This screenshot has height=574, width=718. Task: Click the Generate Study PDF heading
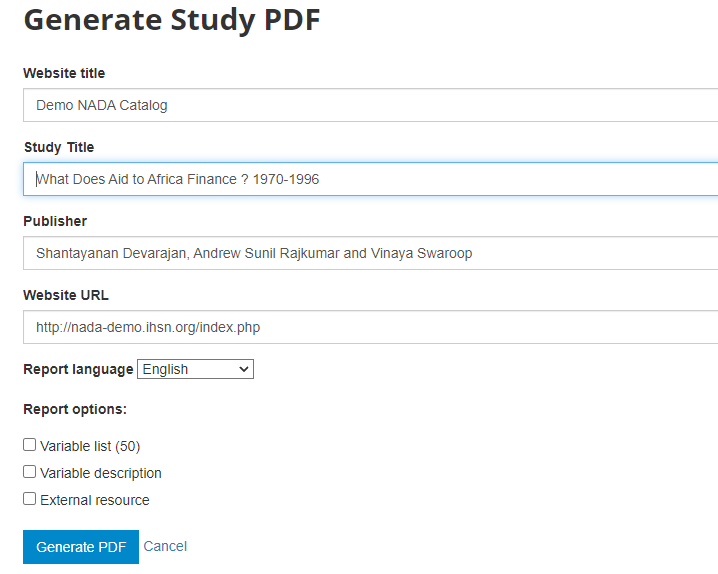tap(172, 20)
